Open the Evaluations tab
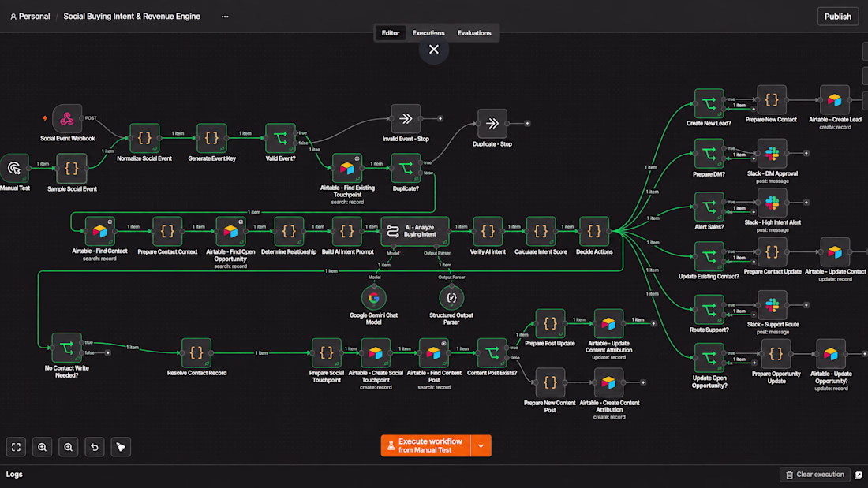 (x=474, y=33)
